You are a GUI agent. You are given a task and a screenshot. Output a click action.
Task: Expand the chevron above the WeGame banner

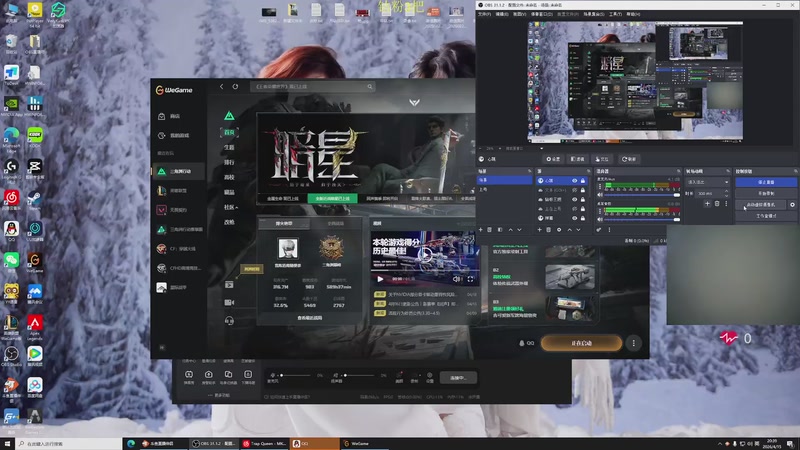coord(414,103)
